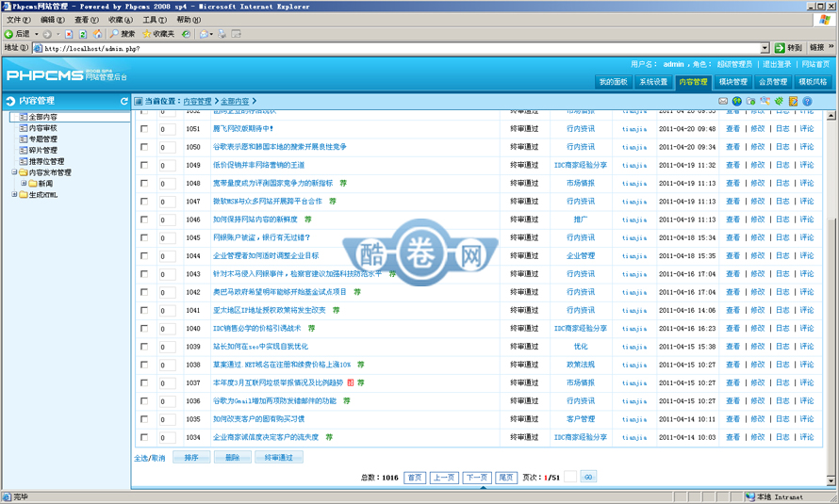The height and width of the screenshot is (504, 839).
Task: Click the 退出登录 link
Action: click(x=777, y=64)
